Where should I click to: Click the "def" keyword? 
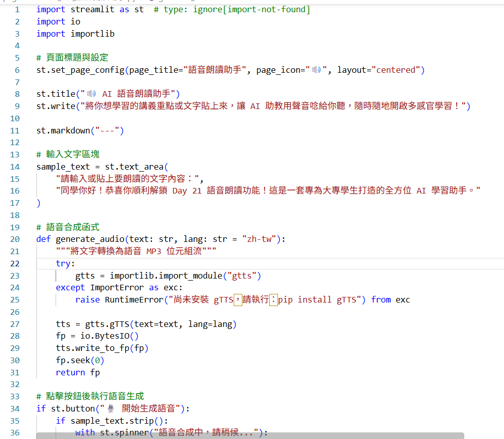[x=43, y=239]
